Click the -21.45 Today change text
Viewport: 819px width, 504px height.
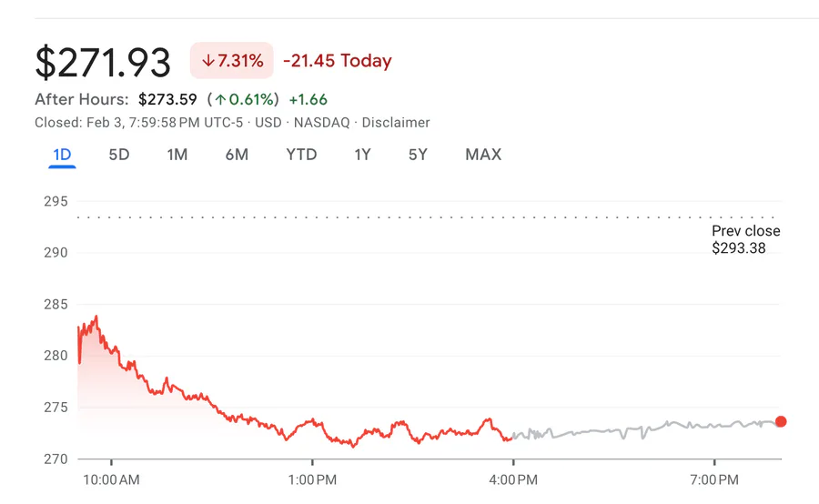click(x=338, y=61)
